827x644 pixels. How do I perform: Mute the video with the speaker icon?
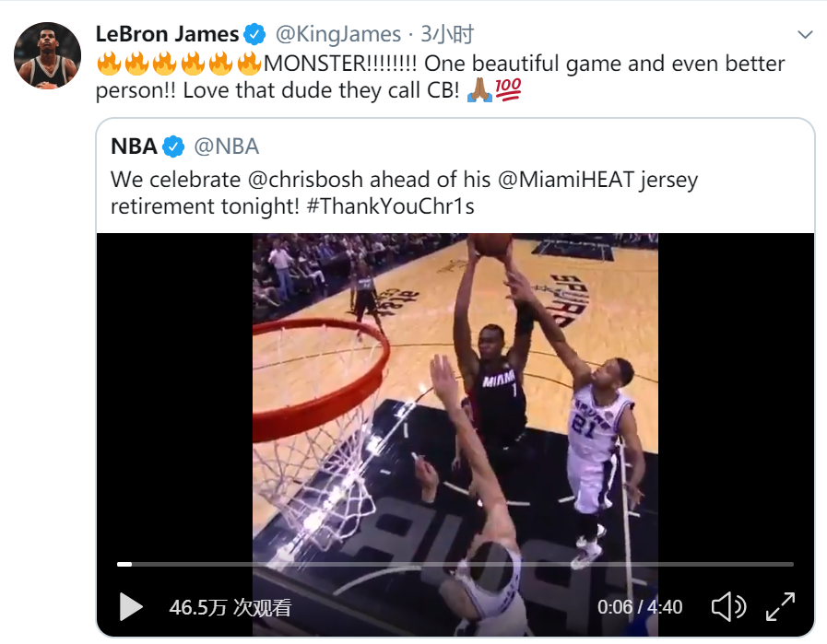click(x=727, y=606)
